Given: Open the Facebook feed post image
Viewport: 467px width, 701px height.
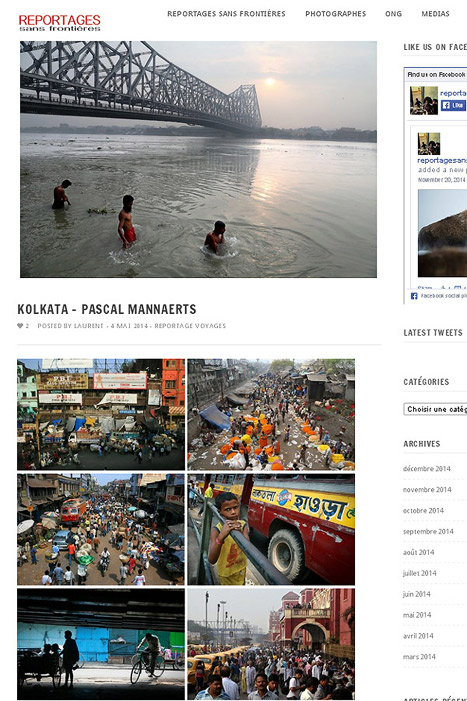Looking at the screenshot, I should [x=442, y=233].
